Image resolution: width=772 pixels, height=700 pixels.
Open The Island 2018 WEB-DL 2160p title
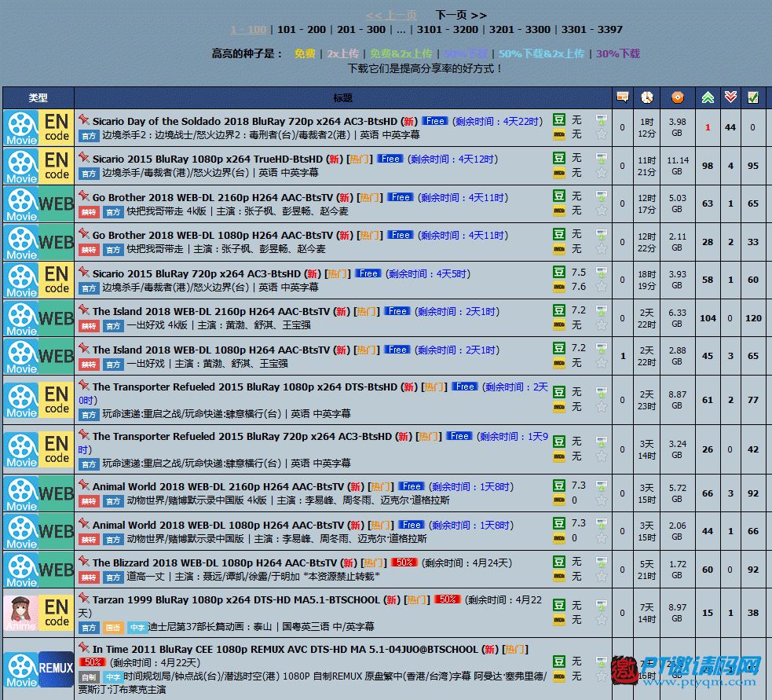click(x=211, y=311)
